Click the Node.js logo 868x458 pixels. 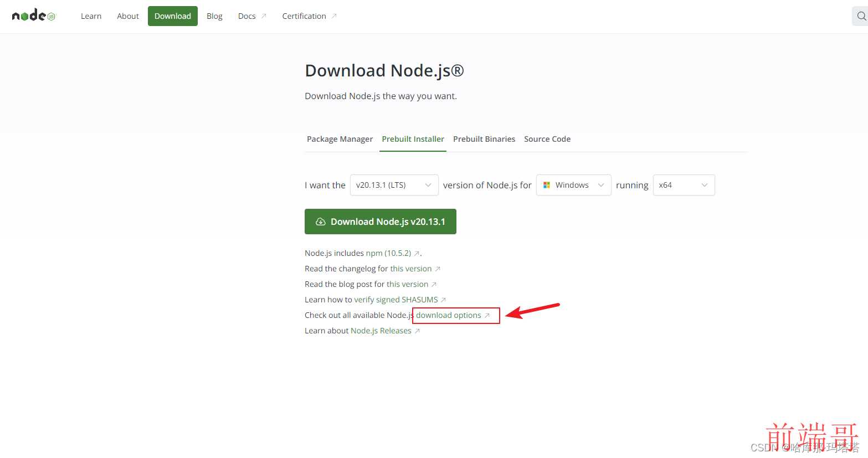(x=34, y=16)
